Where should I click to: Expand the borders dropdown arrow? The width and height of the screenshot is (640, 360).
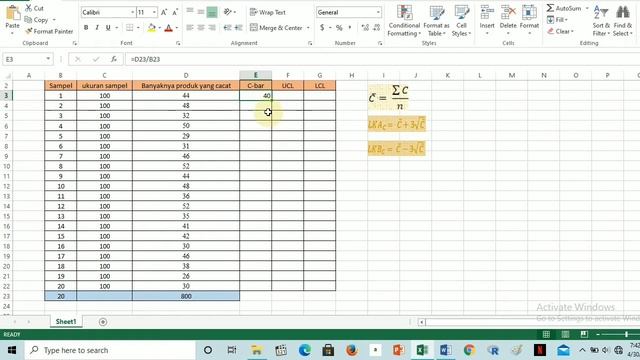tap(138, 28)
